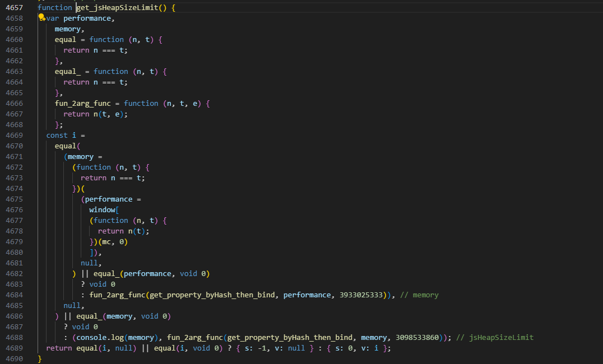This screenshot has height=364, width=603.
Task: Click the 'var' keyword on line 4658
Action: click(x=53, y=18)
